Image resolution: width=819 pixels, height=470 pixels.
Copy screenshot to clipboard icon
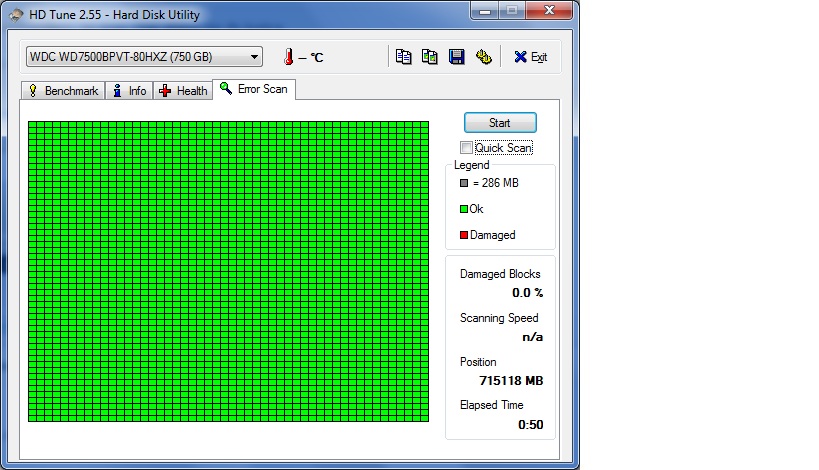click(x=430, y=56)
